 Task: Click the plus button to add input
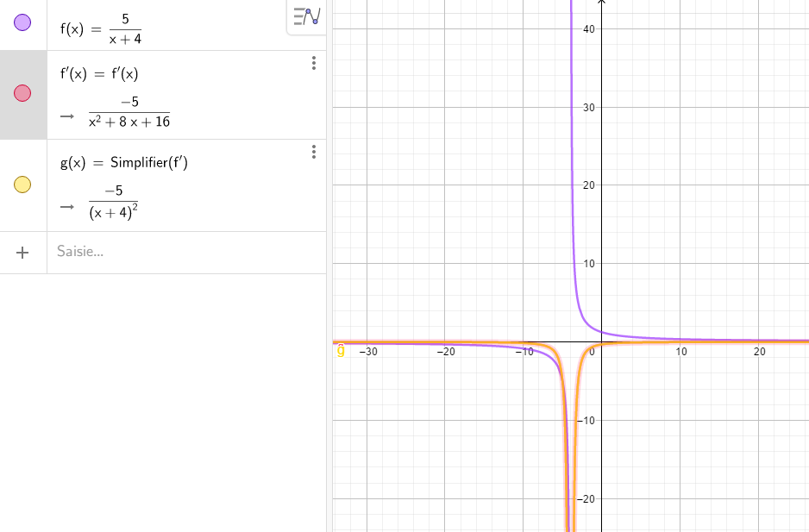22,253
